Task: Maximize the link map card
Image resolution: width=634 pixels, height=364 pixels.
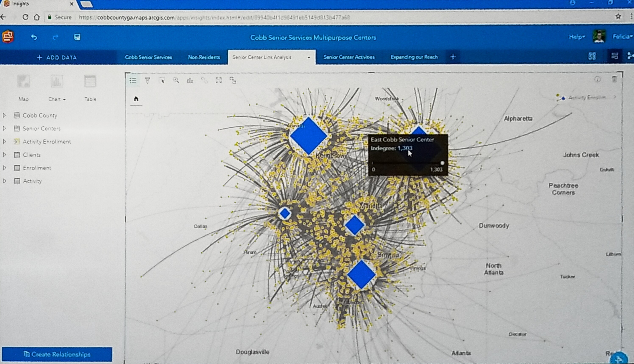Action: (219, 80)
